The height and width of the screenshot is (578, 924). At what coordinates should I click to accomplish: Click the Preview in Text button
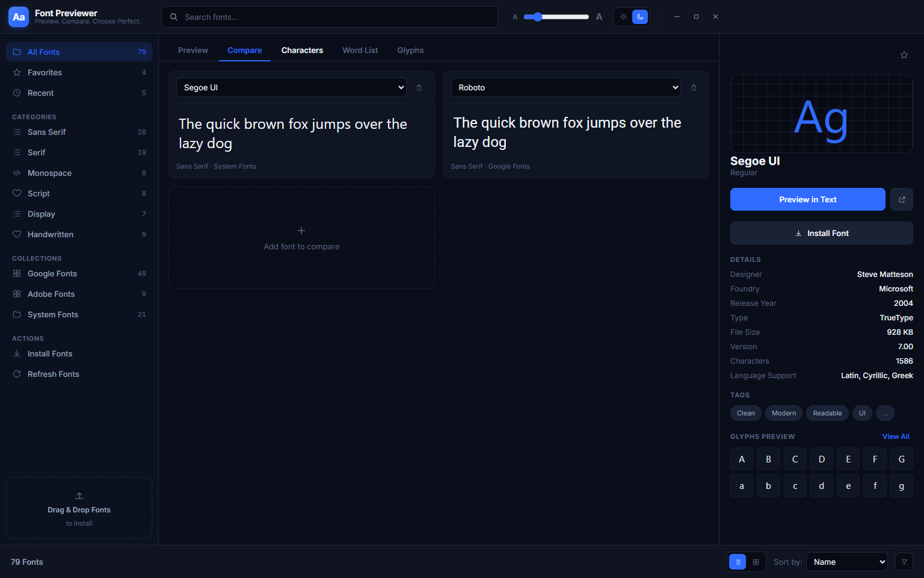point(808,199)
